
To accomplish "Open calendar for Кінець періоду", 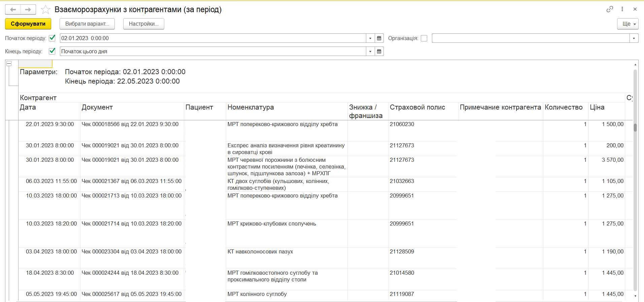I will coord(379,51).
